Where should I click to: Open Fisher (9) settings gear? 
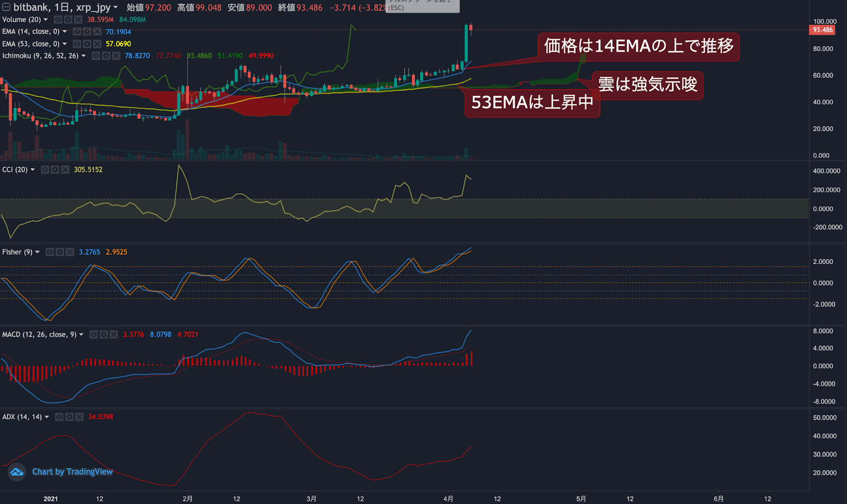pos(60,252)
